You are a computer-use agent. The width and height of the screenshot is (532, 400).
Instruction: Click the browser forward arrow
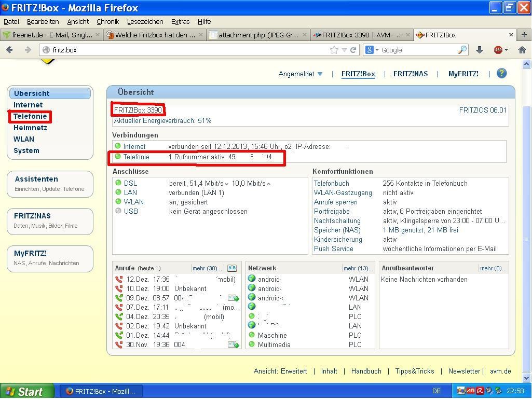(28, 50)
